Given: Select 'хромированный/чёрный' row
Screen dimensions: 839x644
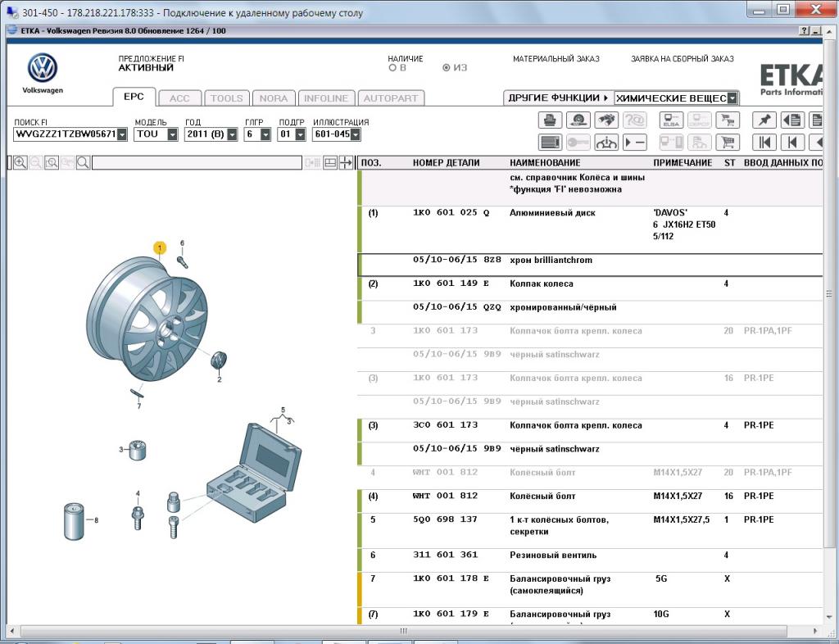Looking at the screenshot, I should pos(591,312).
